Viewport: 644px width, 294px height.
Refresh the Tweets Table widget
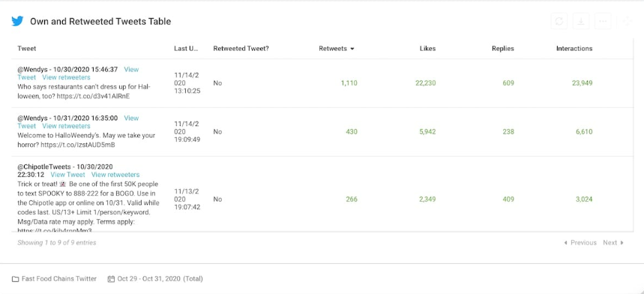[559, 21]
